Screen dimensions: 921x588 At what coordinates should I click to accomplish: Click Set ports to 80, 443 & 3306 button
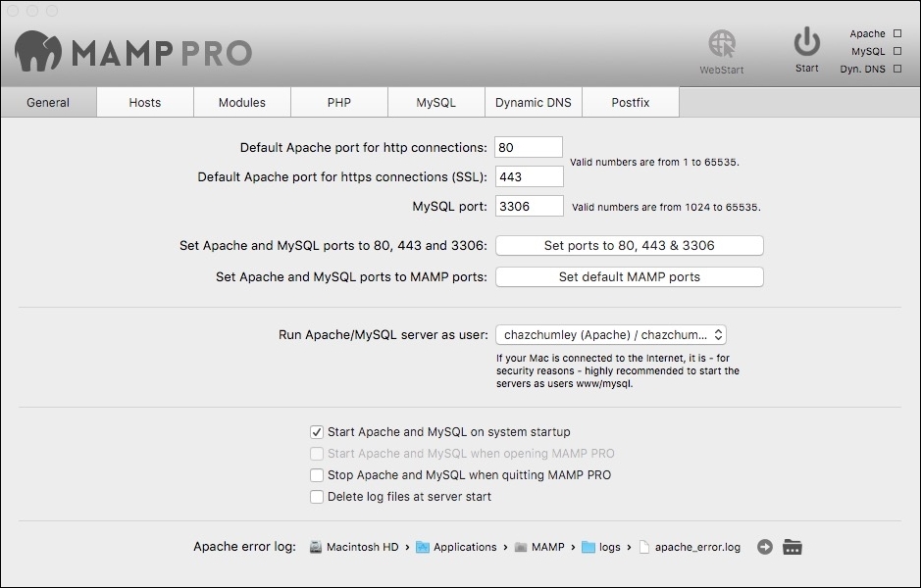tap(630, 246)
